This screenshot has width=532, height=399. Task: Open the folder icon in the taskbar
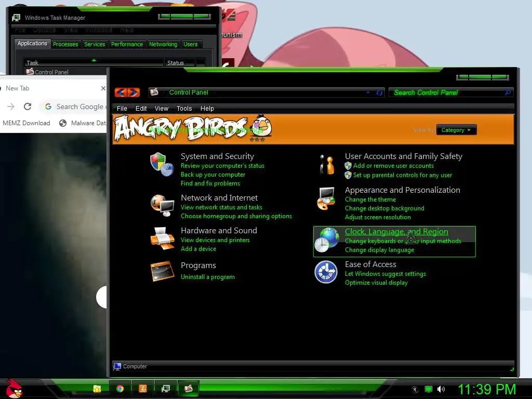pos(97,389)
